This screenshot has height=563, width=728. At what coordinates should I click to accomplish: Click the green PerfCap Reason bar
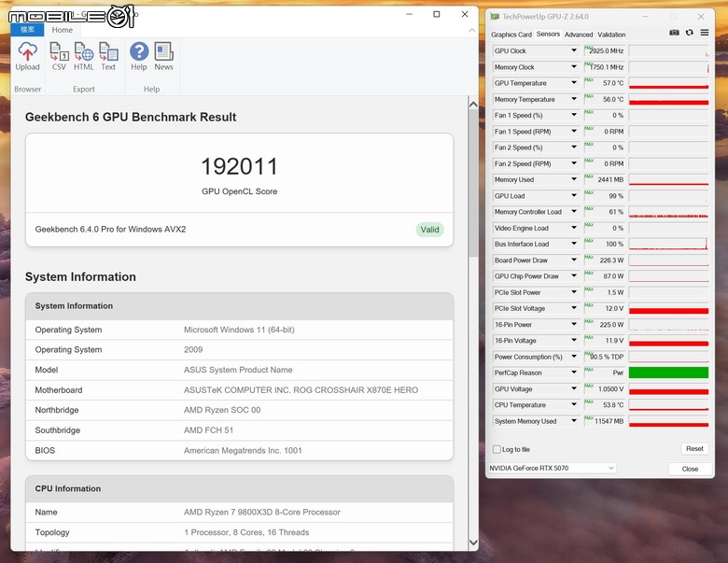[668, 373]
